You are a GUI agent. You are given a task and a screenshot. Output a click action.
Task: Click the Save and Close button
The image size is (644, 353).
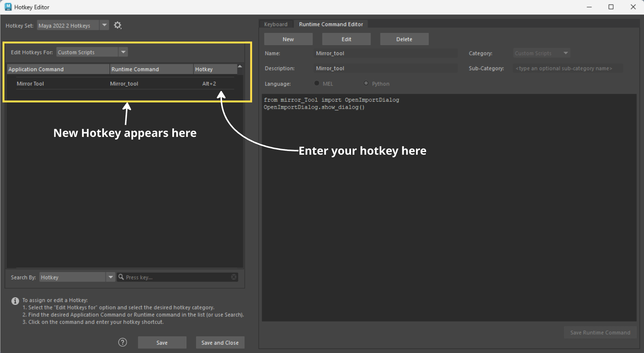pos(220,343)
